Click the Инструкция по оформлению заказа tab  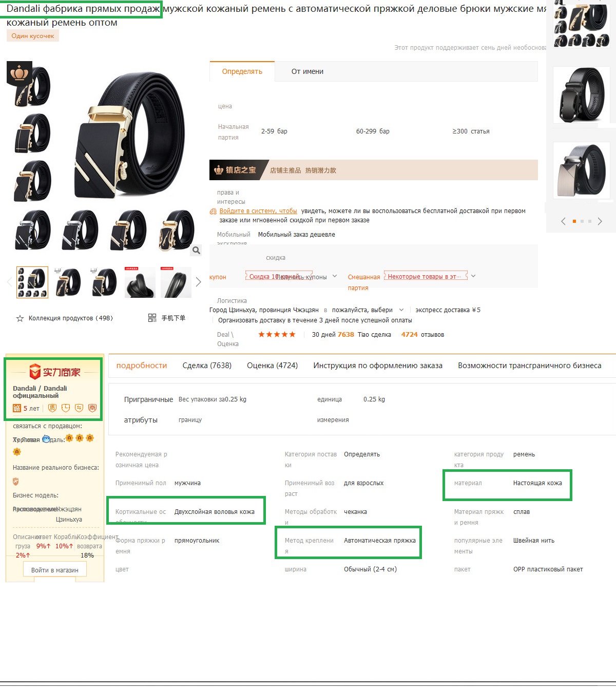(x=378, y=366)
